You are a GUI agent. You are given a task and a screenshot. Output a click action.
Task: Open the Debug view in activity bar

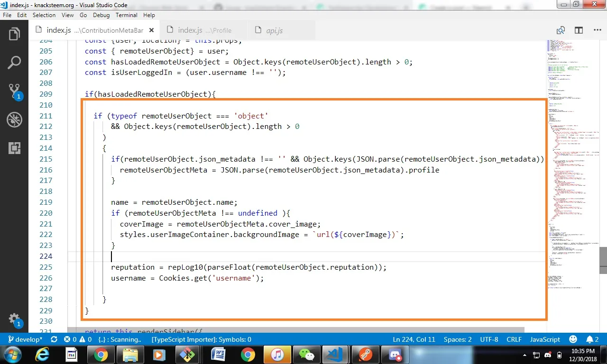point(14,120)
